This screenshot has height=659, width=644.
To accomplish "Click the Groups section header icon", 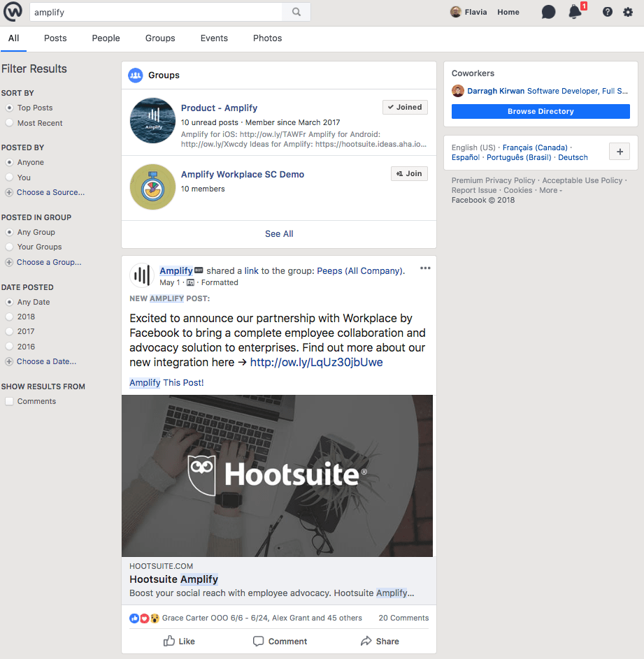I will (136, 75).
